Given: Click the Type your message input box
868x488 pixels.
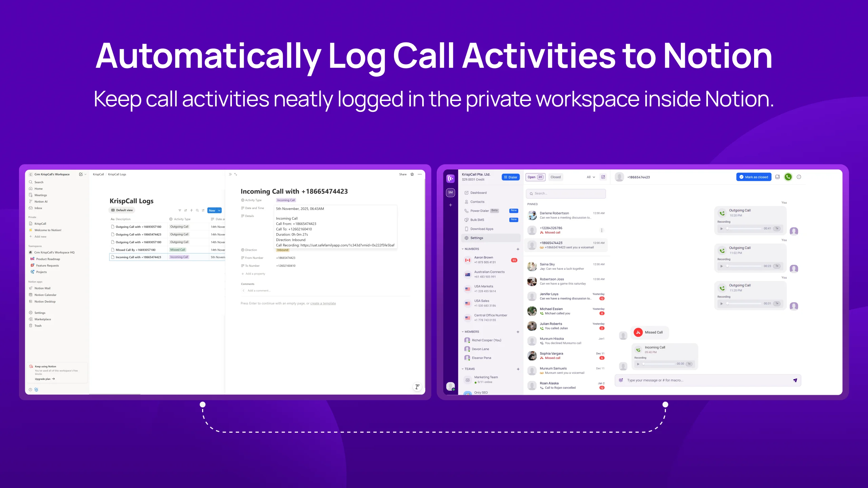Looking at the screenshot, I should pos(708,380).
